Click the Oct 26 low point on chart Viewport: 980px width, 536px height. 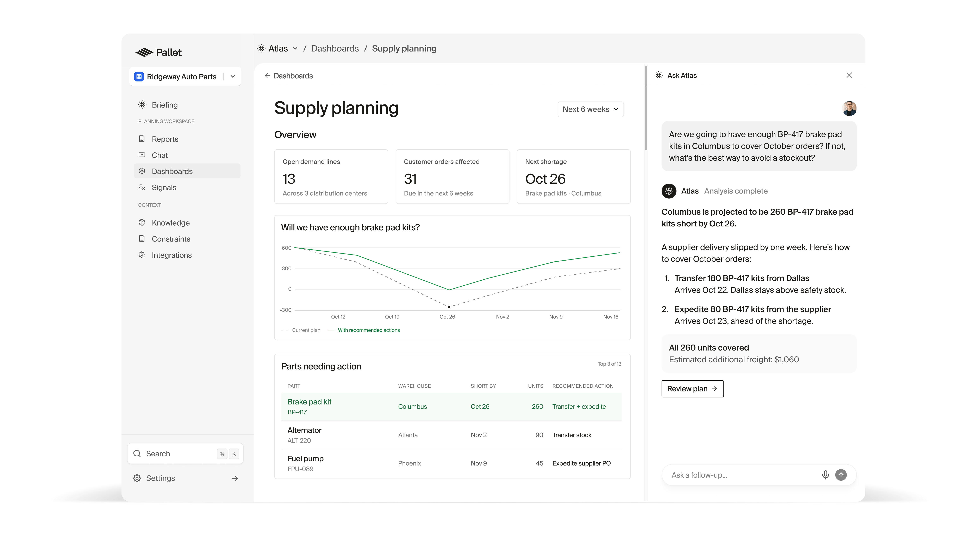pos(449,307)
